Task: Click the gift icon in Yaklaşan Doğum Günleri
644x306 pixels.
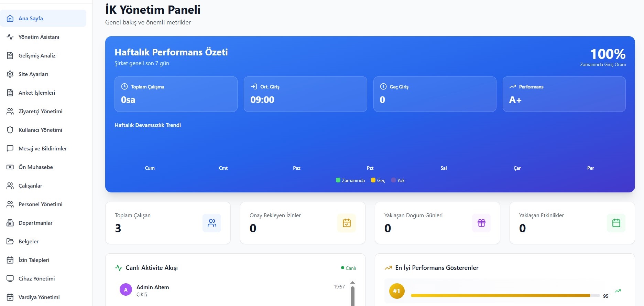Action: (x=481, y=223)
